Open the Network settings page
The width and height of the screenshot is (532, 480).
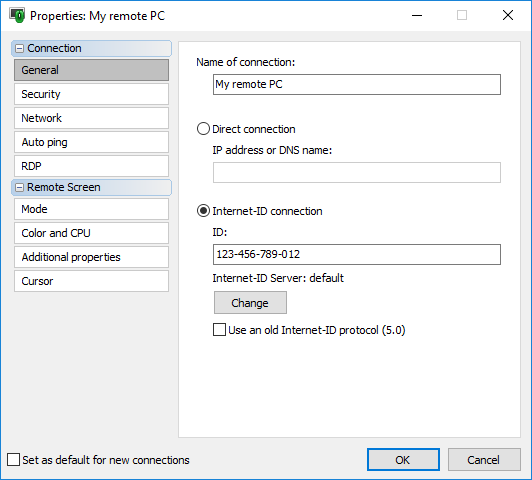pyautogui.click(x=91, y=118)
